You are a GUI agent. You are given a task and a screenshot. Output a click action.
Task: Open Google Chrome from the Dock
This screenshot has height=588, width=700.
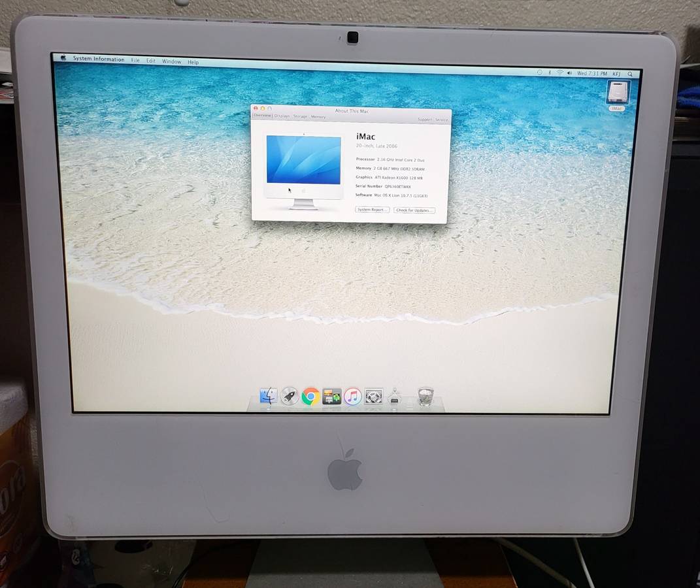pos(310,397)
